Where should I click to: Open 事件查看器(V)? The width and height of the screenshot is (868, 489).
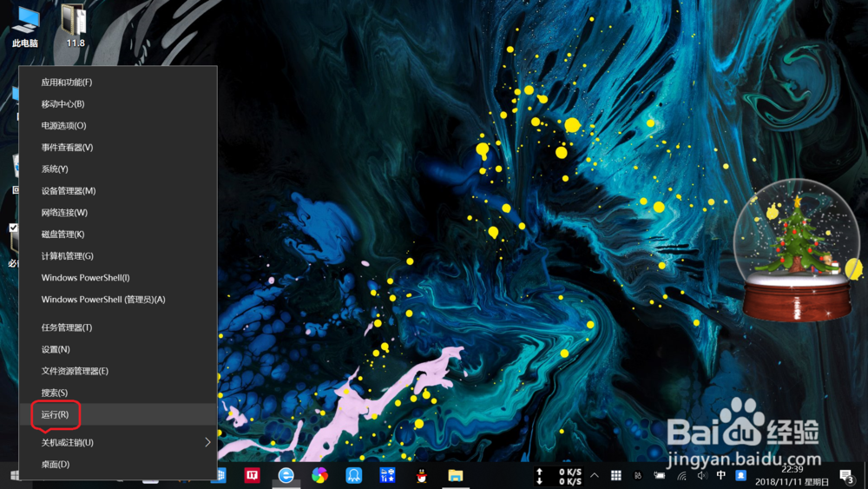(x=118, y=148)
